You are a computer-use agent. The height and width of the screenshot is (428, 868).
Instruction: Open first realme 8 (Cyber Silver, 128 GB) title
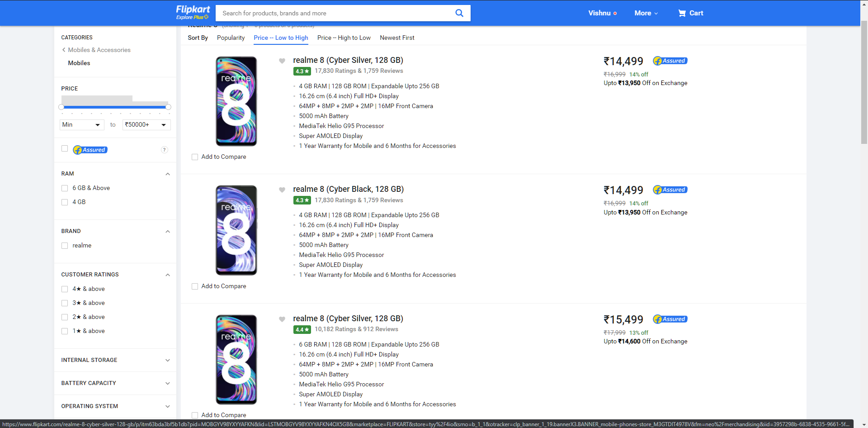pyautogui.click(x=348, y=60)
